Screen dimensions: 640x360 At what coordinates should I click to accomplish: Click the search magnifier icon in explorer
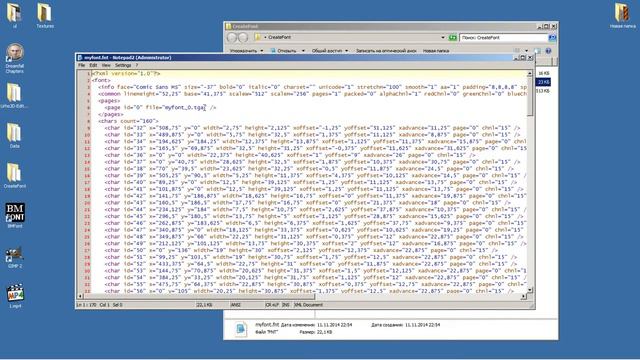(552, 38)
